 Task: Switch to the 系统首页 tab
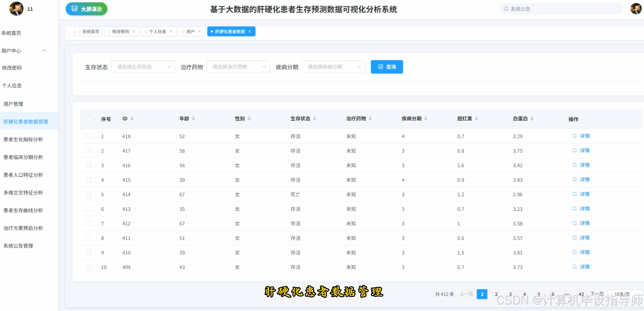point(88,31)
